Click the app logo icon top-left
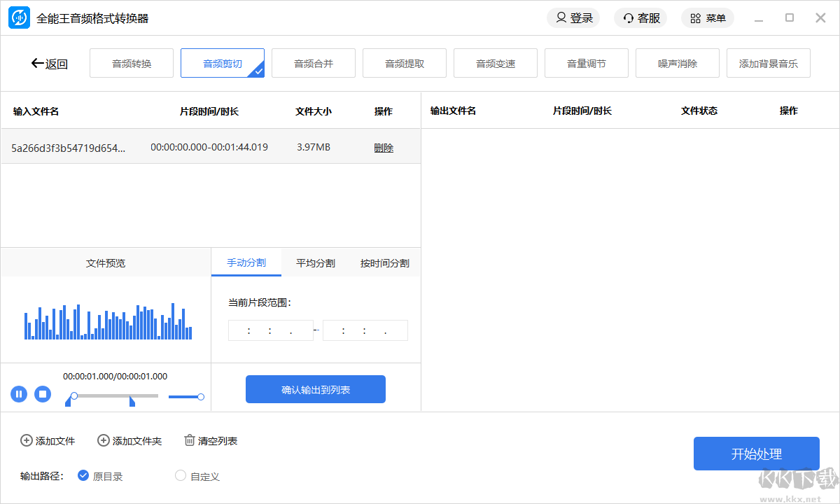 point(19,17)
